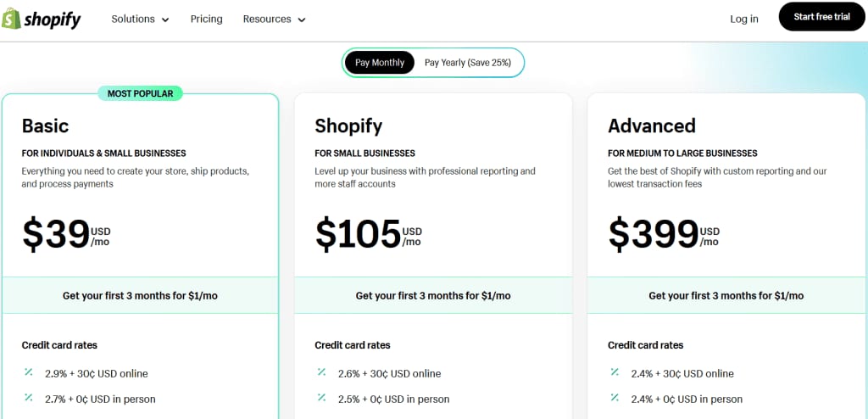This screenshot has width=868, height=419.
Task: Click the Shopify bag logo icon
Action: (11, 19)
